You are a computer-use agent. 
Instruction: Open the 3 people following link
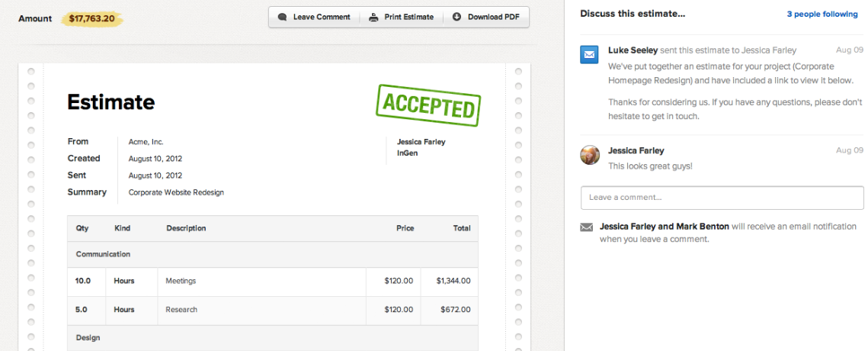pos(822,14)
